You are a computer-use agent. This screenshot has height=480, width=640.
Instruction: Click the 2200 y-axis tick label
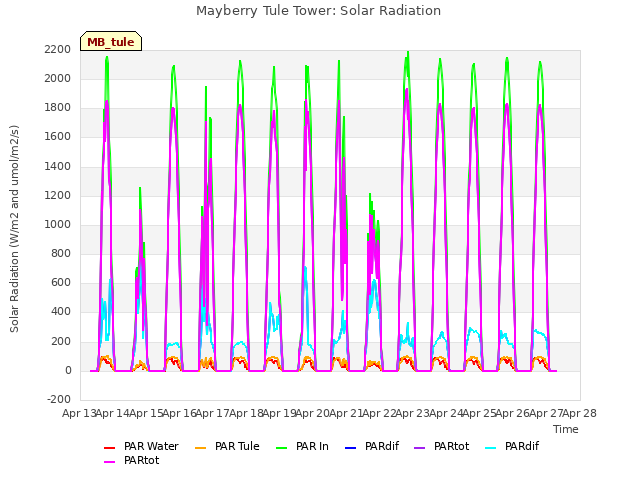(x=58, y=49)
